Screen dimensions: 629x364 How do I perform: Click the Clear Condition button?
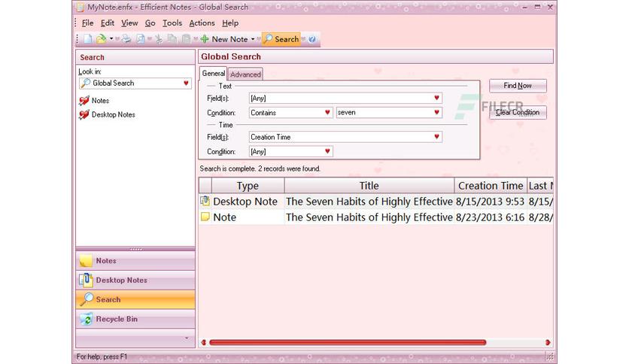(x=518, y=113)
